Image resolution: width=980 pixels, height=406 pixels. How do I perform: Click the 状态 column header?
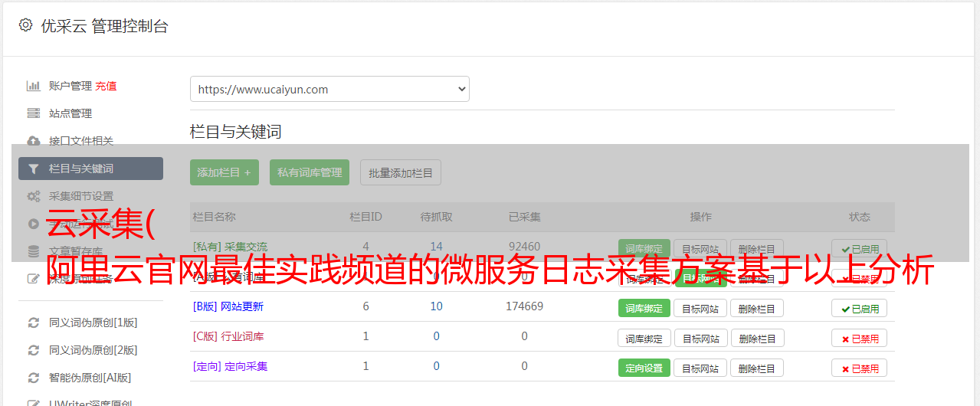point(860,217)
